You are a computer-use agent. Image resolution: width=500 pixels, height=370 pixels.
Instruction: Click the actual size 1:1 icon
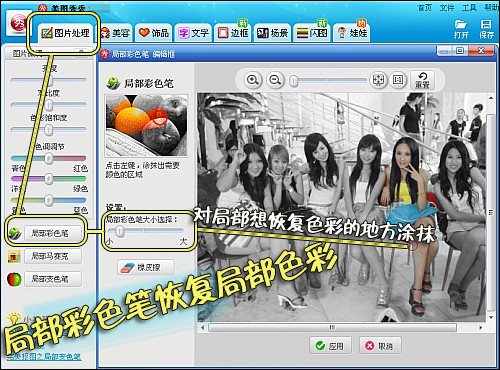(x=398, y=80)
